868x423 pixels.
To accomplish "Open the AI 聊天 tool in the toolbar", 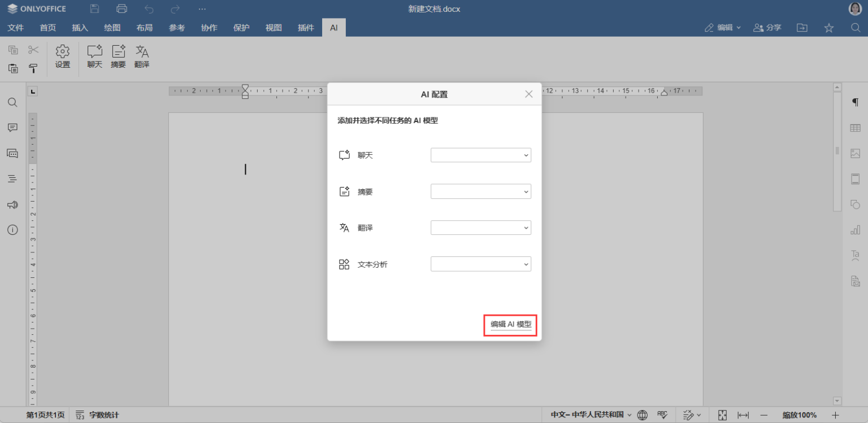I will pos(94,56).
